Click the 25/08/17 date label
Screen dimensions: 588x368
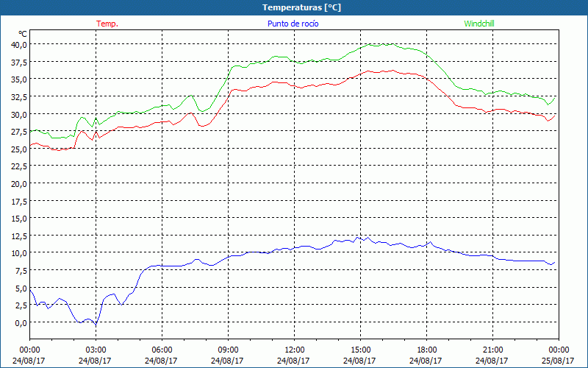[x=558, y=361]
